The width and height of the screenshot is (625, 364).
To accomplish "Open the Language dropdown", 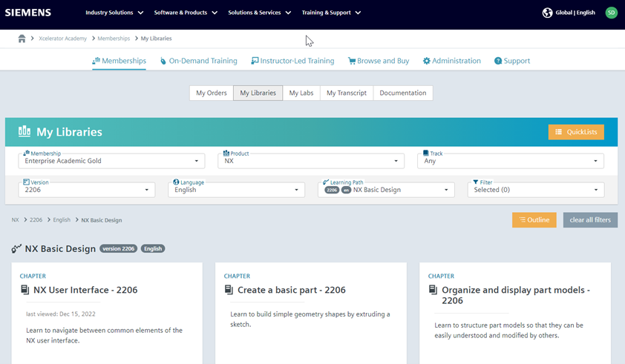I will [x=236, y=190].
